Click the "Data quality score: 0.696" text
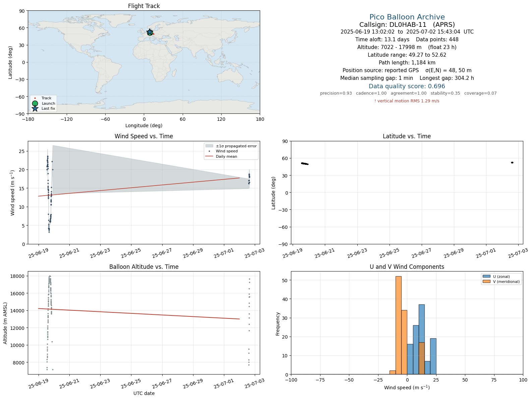This screenshot has width=532, height=399. pyautogui.click(x=407, y=86)
